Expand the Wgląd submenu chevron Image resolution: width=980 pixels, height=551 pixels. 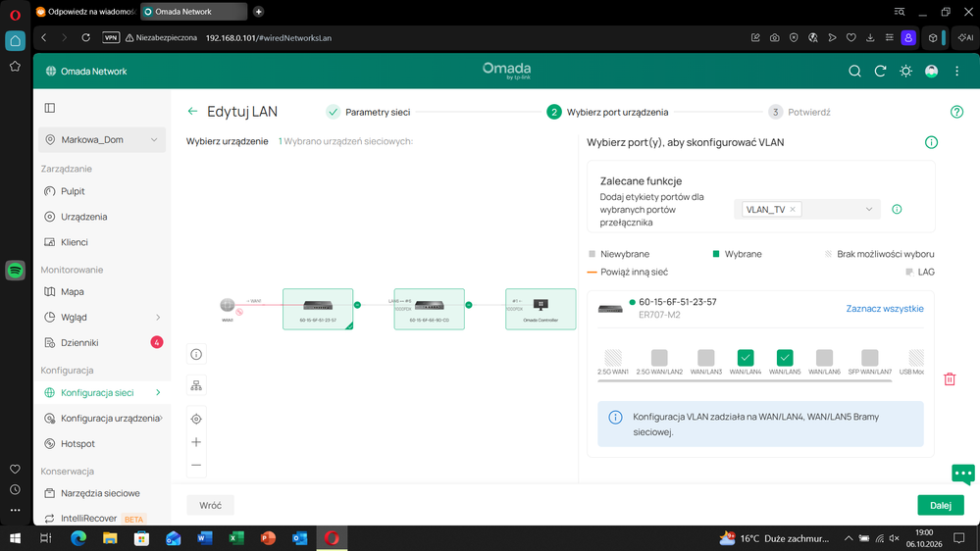coord(158,318)
